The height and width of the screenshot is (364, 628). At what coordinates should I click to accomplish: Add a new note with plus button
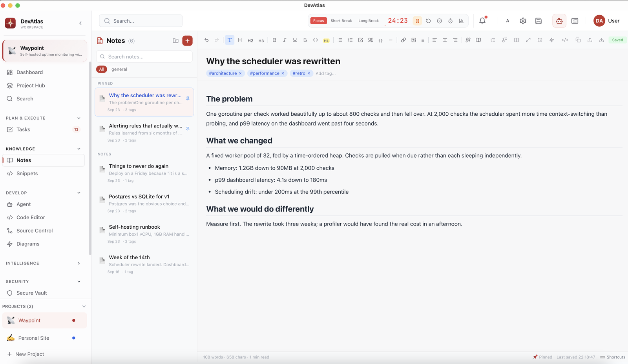(x=188, y=41)
